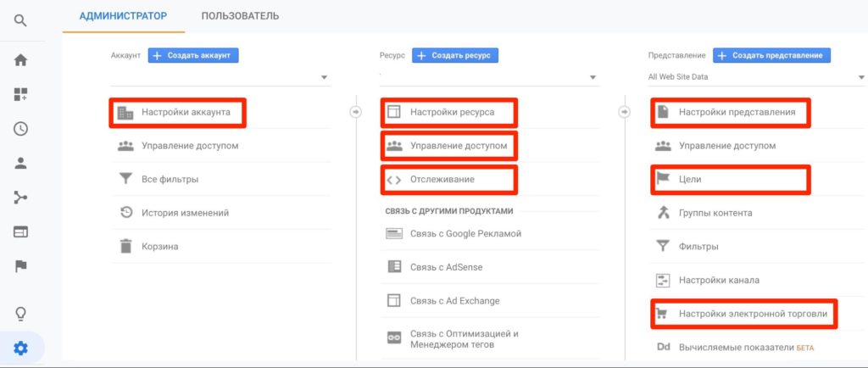868x368 pixels.
Task: Open the Home icon in left sidebar
Action: (21, 59)
